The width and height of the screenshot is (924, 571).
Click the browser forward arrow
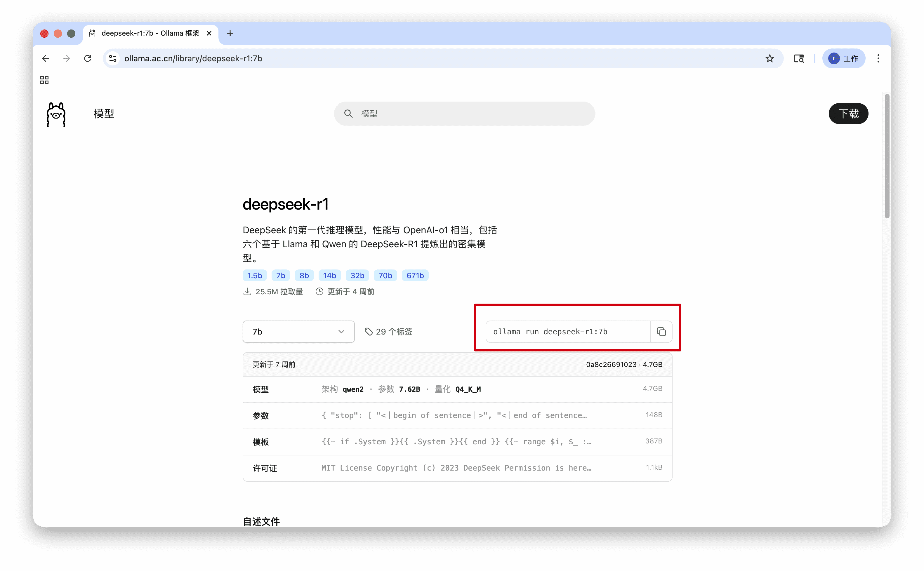(67, 59)
